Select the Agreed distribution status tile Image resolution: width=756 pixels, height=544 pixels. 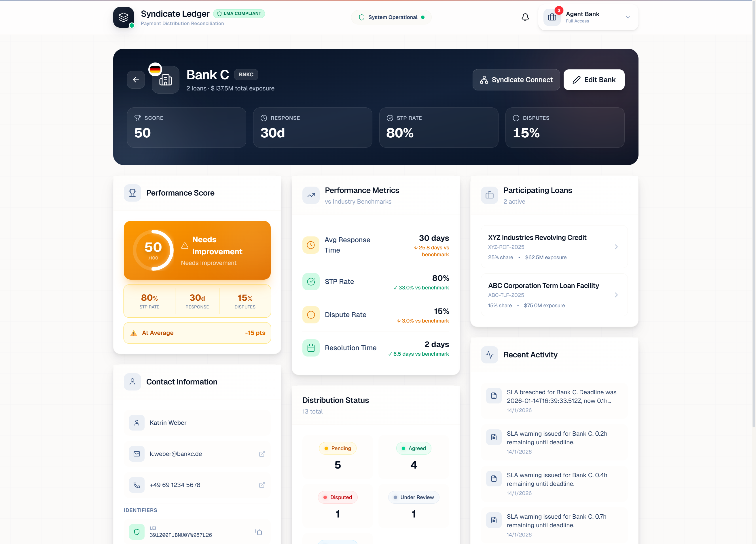413,457
